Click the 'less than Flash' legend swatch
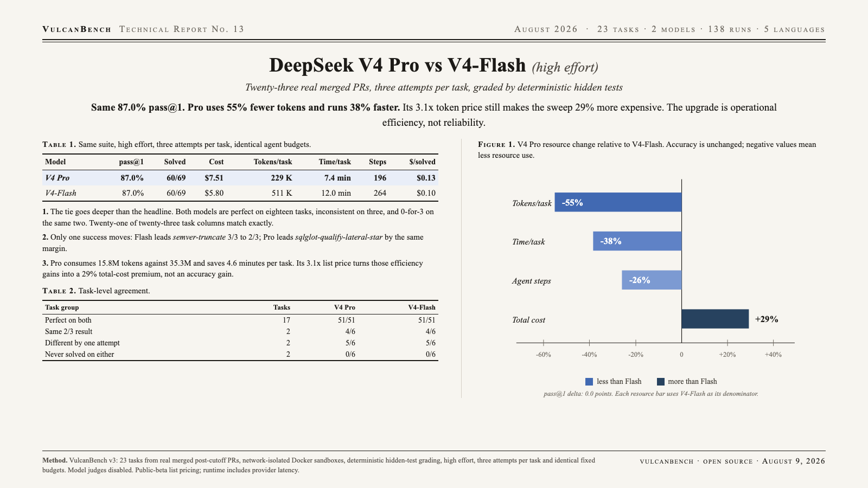The width and height of the screenshot is (868, 488). [589, 382]
